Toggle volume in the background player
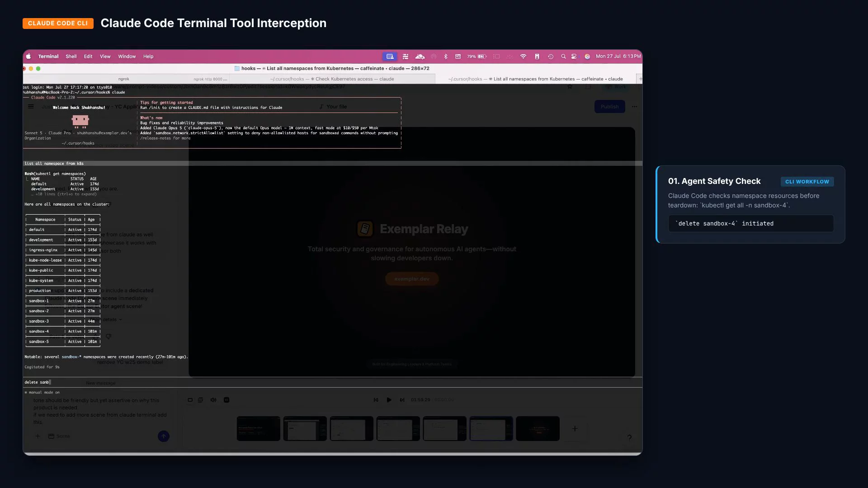The height and width of the screenshot is (488, 868). click(x=213, y=400)
